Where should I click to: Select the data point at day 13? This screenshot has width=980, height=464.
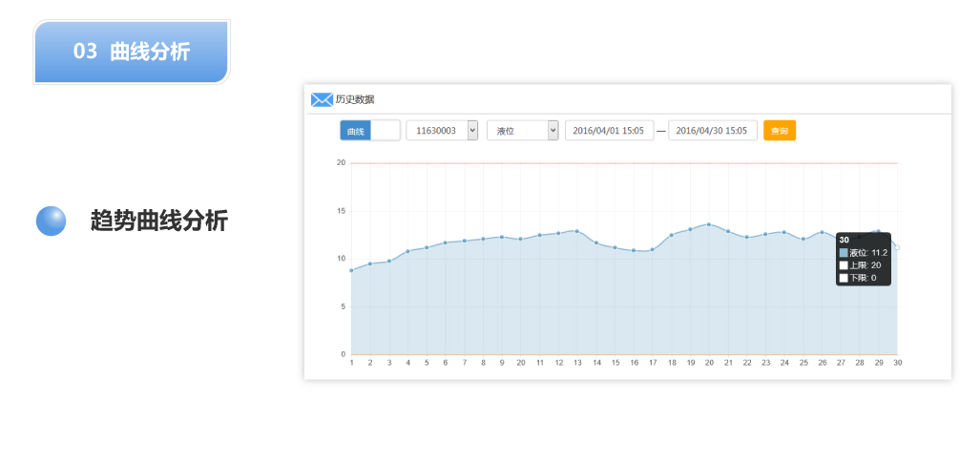pos(577,231)
